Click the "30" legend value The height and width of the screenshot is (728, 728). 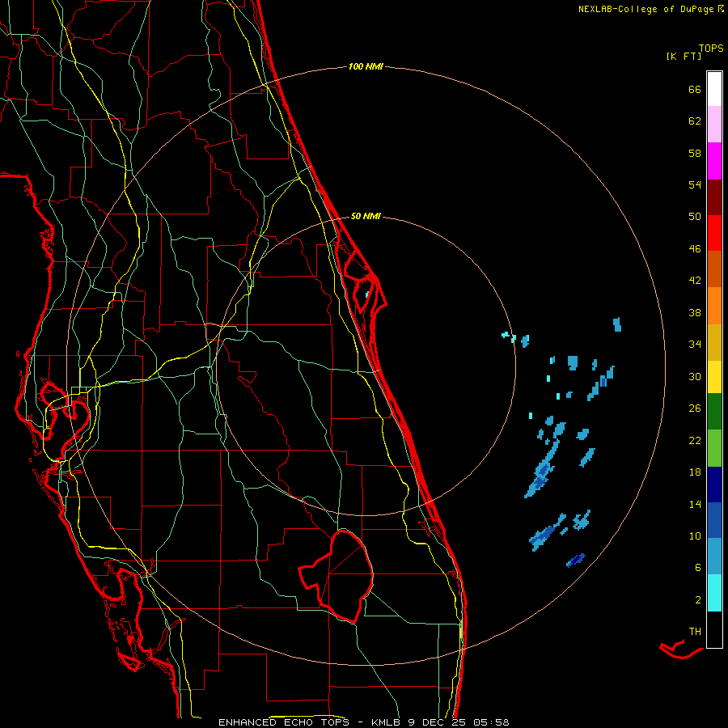coord(695,376)
